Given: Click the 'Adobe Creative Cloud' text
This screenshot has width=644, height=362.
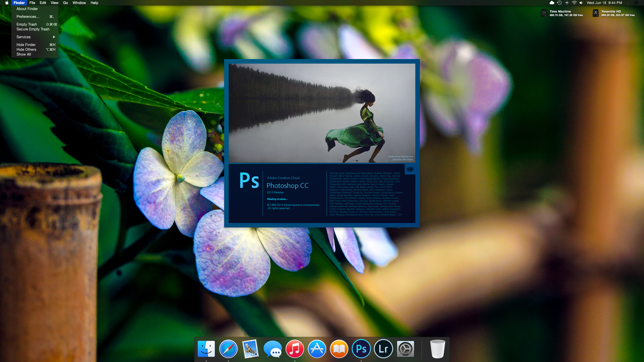Looking at the screenshot, I should click(283, 178).
